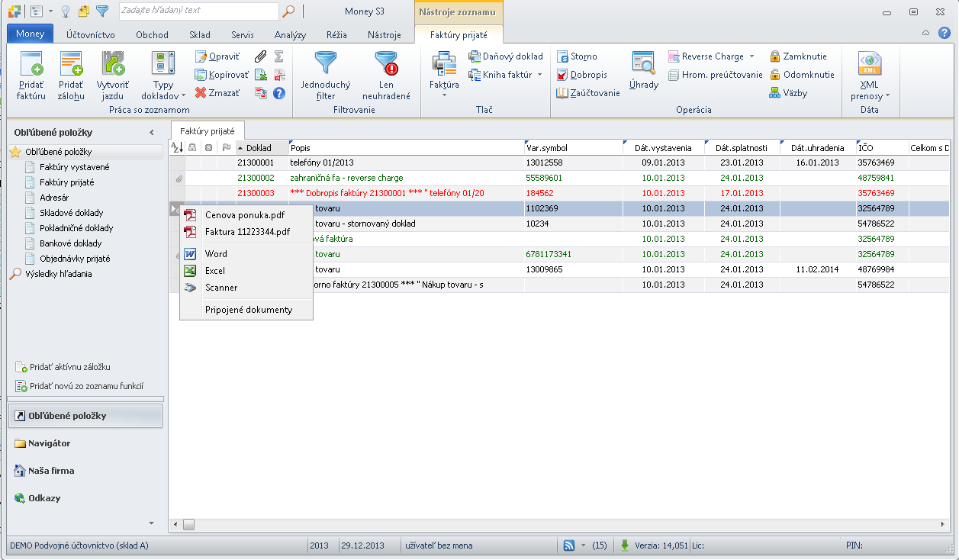This screenshot has width=959, height=560.
Task: Click the horizontal scrollbar thumb under the list
Action: (x=188, y=524)
